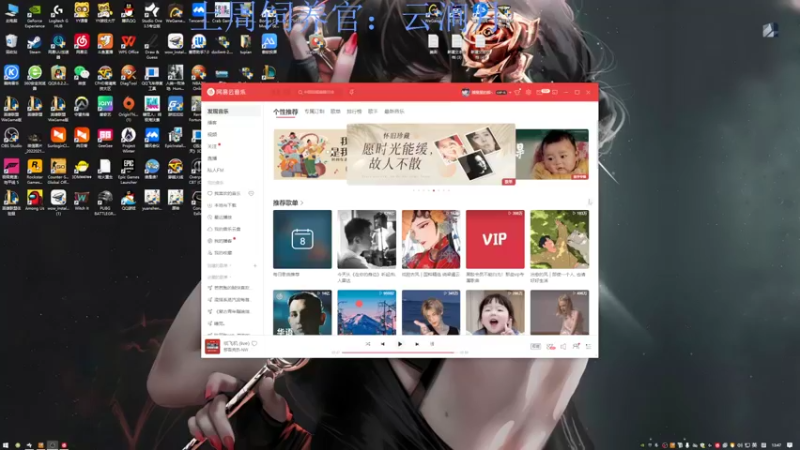Screen dimensions: 800x450
Task: Select the 个性推荐 tab
Action: (x=285, y=112)
